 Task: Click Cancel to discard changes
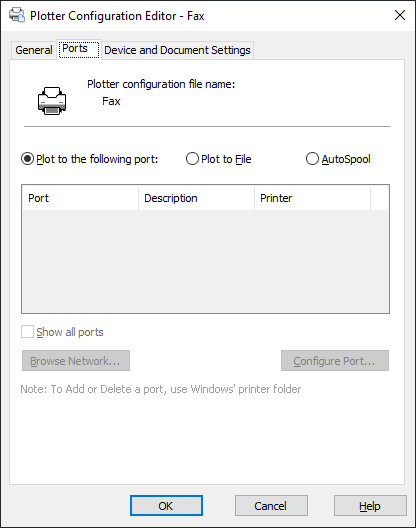coord(271,505)
